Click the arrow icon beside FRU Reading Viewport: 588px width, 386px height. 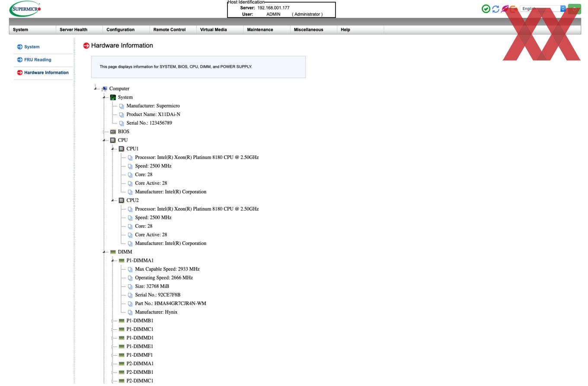click(x=19, y=60)
